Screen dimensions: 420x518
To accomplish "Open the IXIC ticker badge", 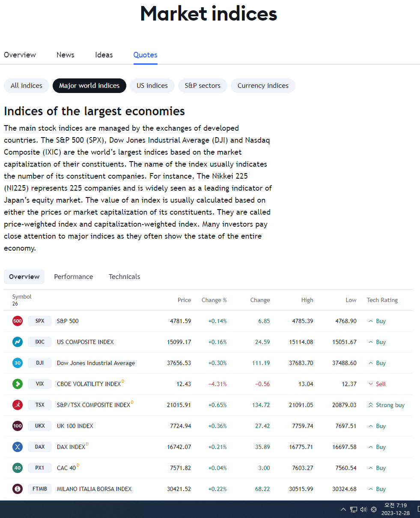I will [40, 342].
